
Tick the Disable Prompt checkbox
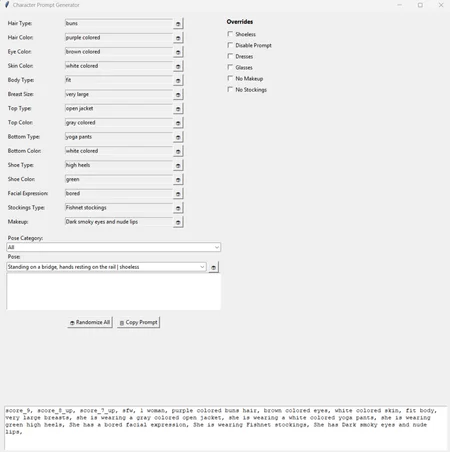point(230,45)
